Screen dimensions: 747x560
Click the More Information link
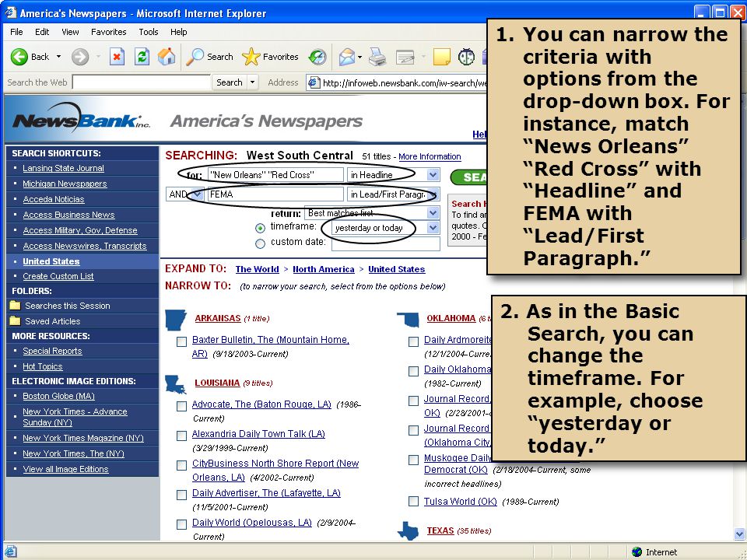click(430, 156)
